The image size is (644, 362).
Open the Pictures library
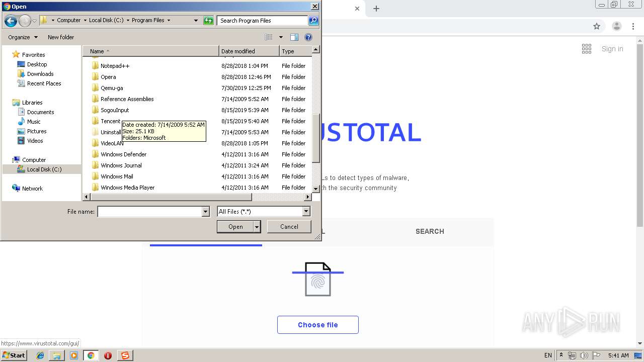[37, 131]
